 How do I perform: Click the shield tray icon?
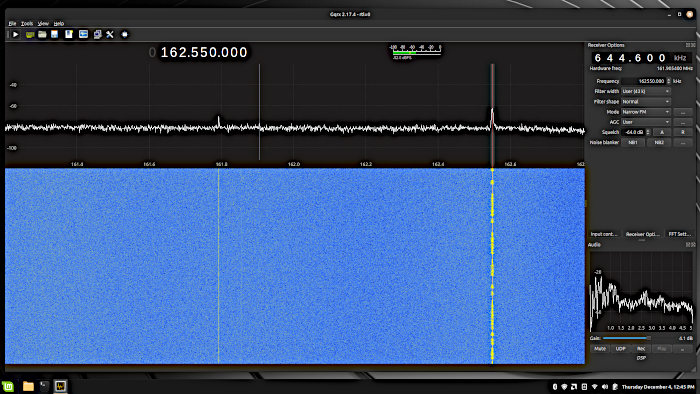[x=564, y=387]
